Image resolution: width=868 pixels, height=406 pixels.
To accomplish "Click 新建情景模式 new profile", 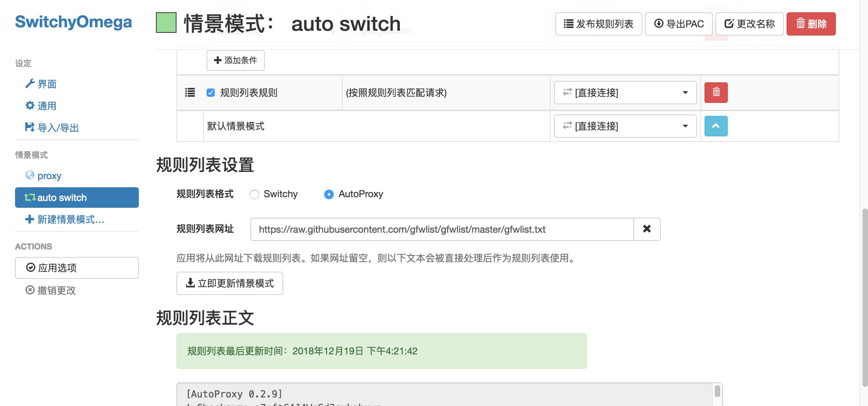I will coord(65,219).
